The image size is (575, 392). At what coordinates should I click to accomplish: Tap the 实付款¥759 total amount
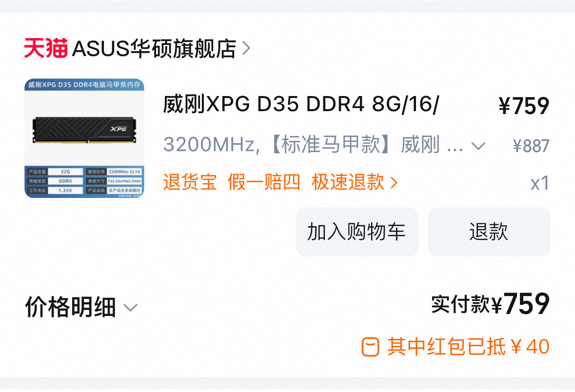coord(490,304)
